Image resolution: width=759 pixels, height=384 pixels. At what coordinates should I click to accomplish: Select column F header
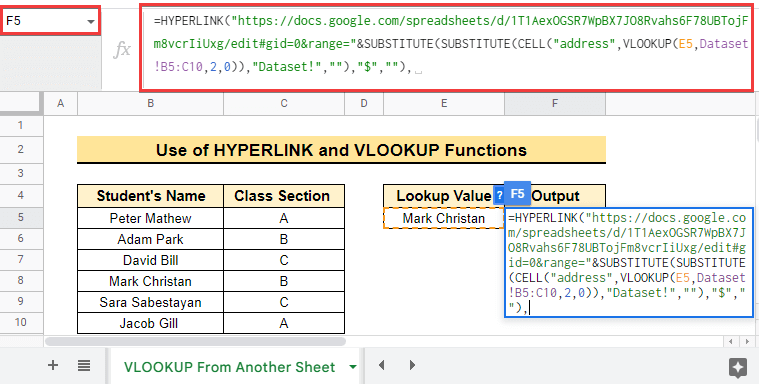tap(555, 103)
